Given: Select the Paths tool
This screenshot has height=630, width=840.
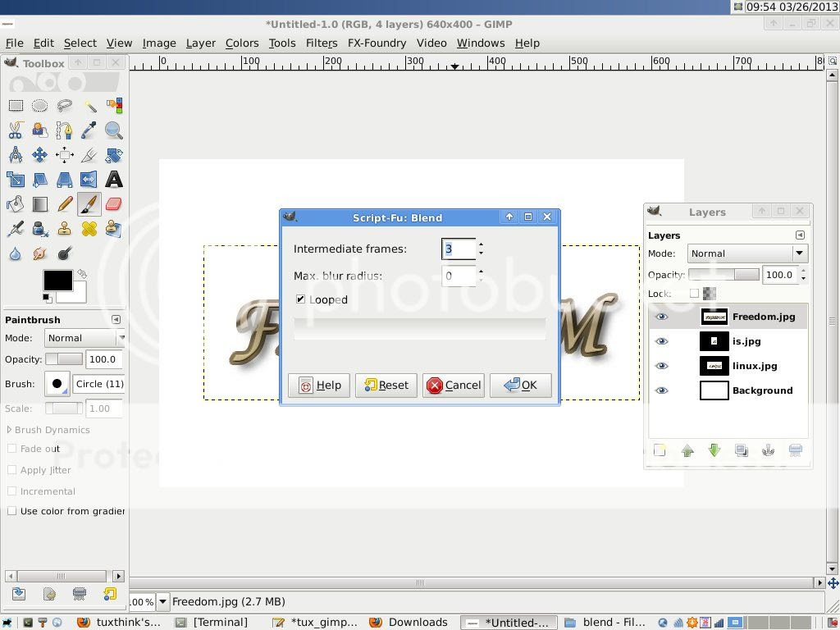Looking at the screenshot, I should click(64, 130).
